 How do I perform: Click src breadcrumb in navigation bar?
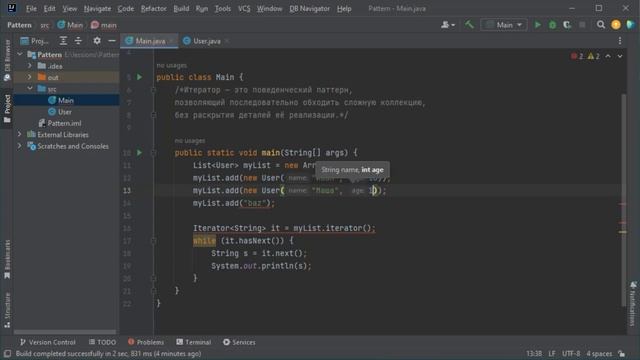[x=44, y=25]
